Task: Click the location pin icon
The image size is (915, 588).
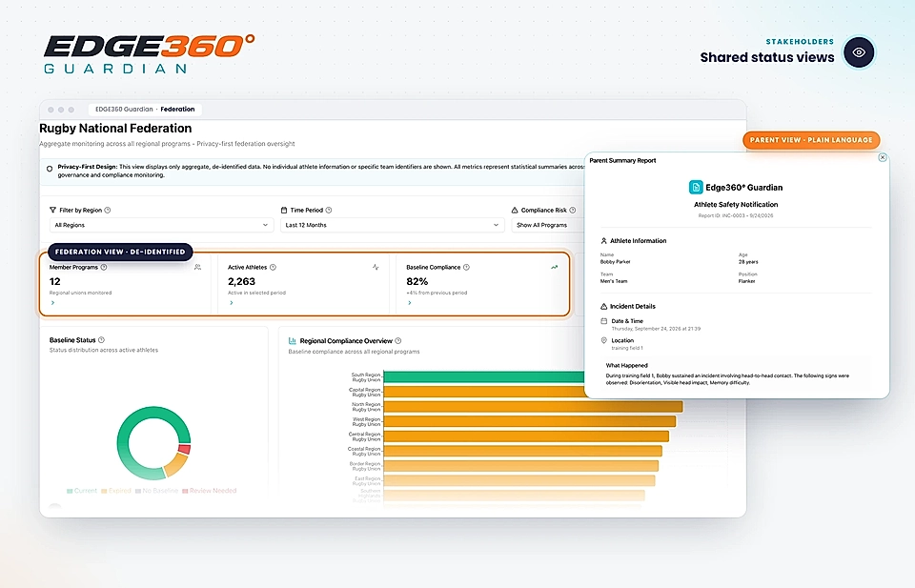Action: coord(604,340)
